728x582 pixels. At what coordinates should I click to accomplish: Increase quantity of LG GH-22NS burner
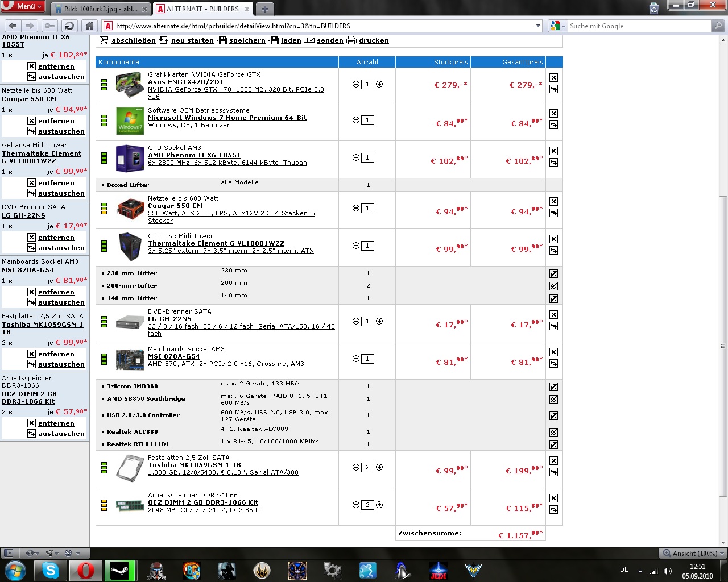379,321
